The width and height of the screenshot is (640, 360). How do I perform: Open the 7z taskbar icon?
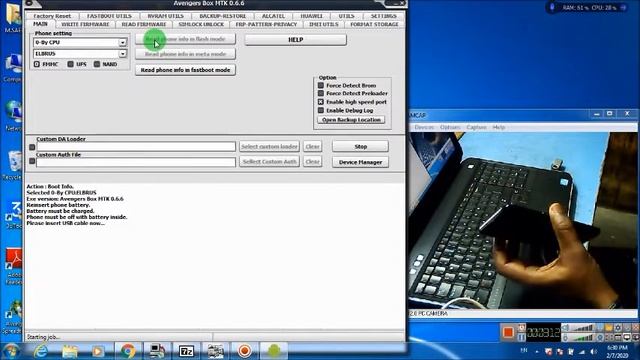pos(187,351)
